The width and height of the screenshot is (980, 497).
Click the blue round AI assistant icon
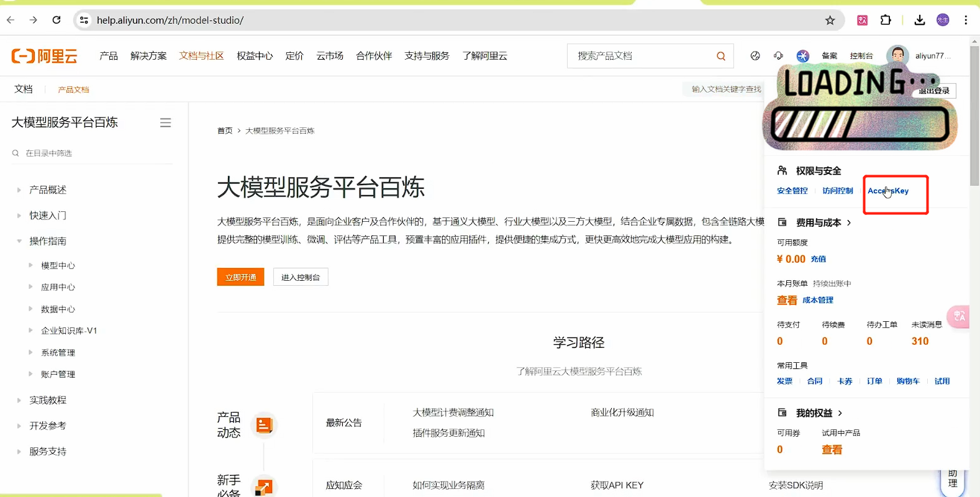click(x=803, y=56)
